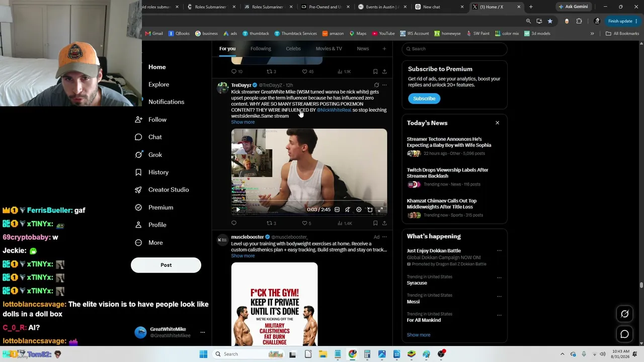Like the post with 45 likes
Viewport: 644px width, 362px height.
point(304,71)
